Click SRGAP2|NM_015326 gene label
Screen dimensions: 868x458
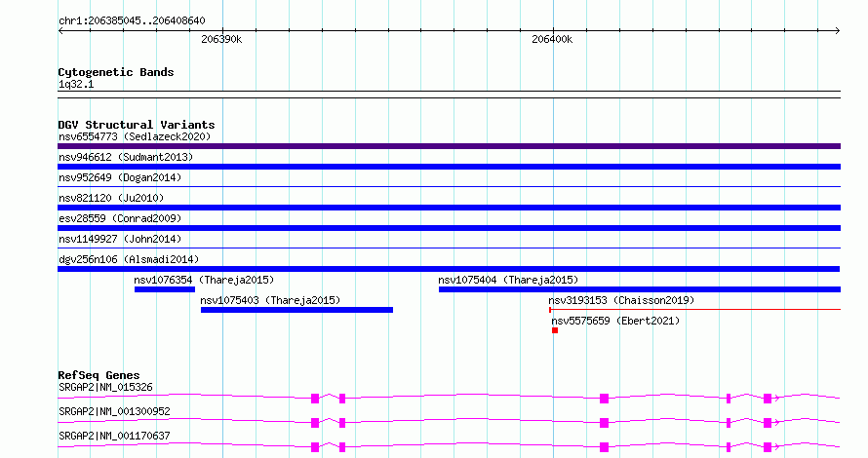tap(105, 387)
